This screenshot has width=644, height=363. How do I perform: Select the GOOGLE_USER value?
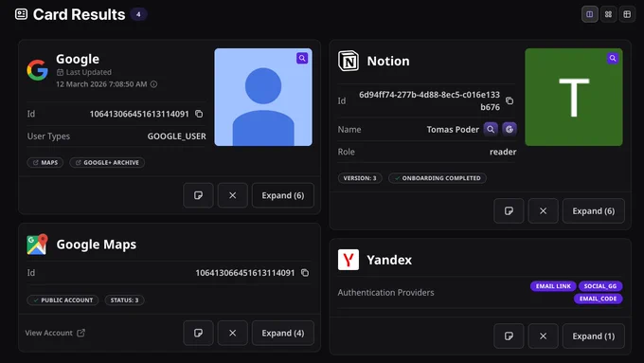(x=176, y=136)
